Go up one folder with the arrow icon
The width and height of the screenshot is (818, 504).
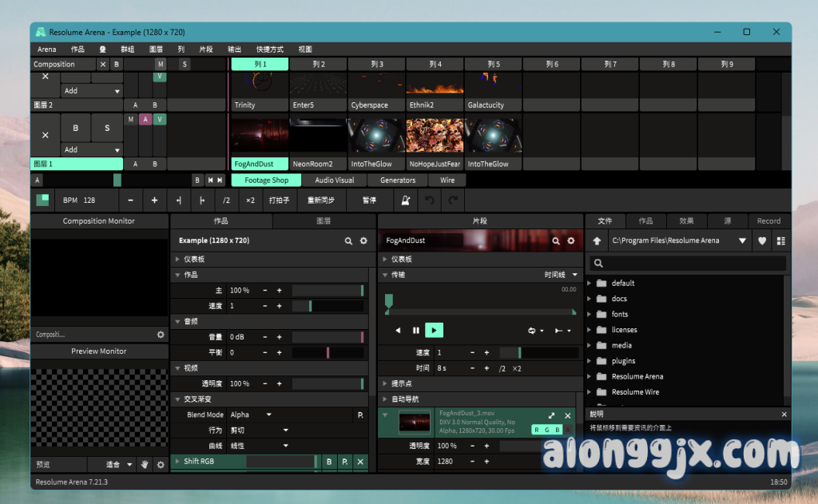coord(597,240)
